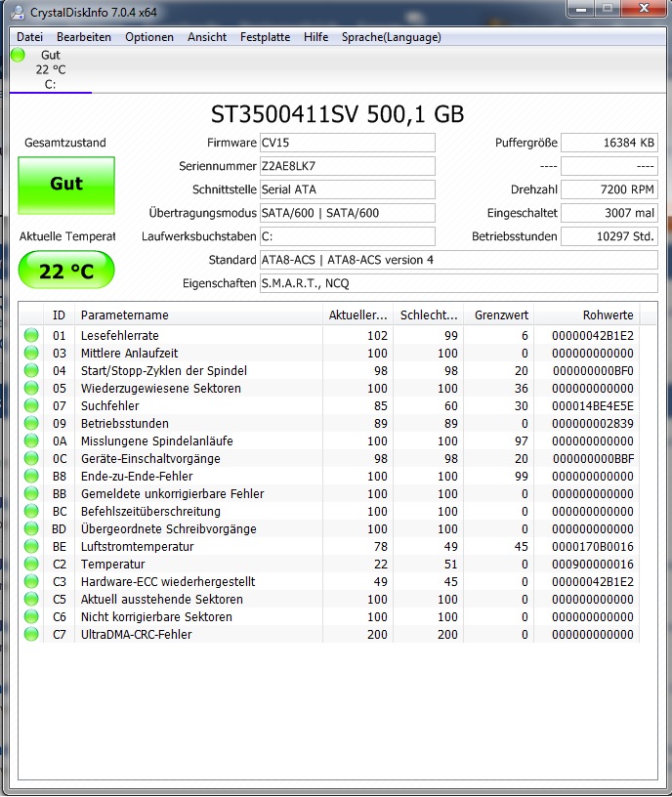672x797 pixels.
Task: Click the drive title ST3500411SV 500,1 GB
Action: click(x=338, y=114)
